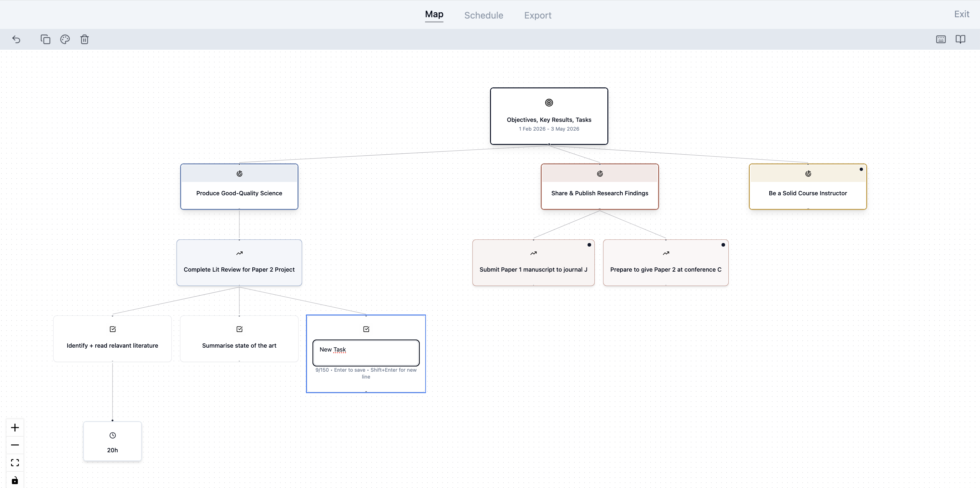Open the color palette picker

(65, 39)
